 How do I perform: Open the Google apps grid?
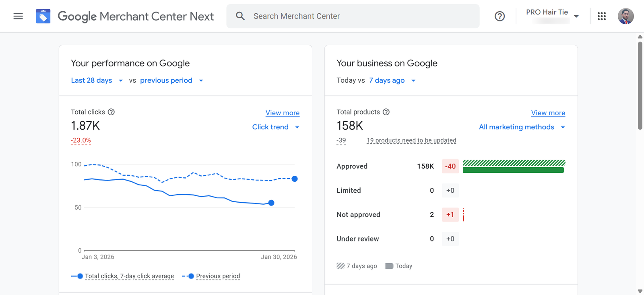(x=601, y=16)
